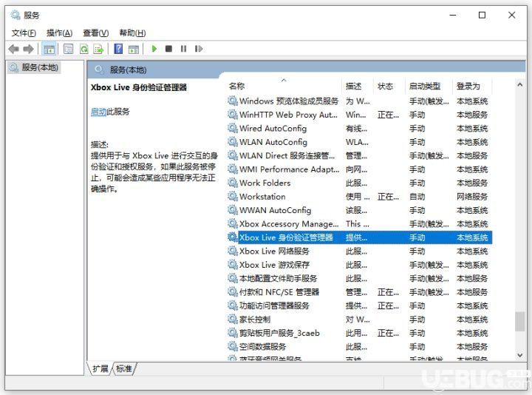The image size is (532, 395).
Task: Open the 文件(F) menu
Action: [x=24, y=33]
